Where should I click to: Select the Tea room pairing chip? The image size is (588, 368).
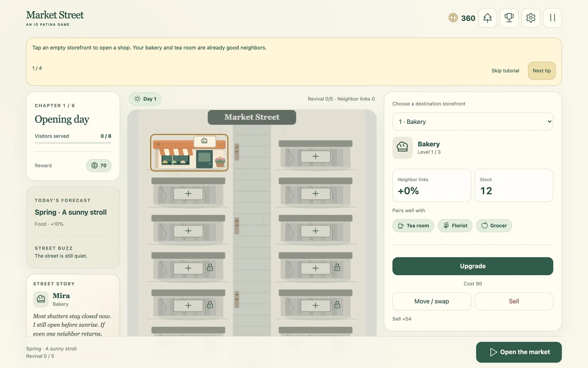tap(413, 226)
